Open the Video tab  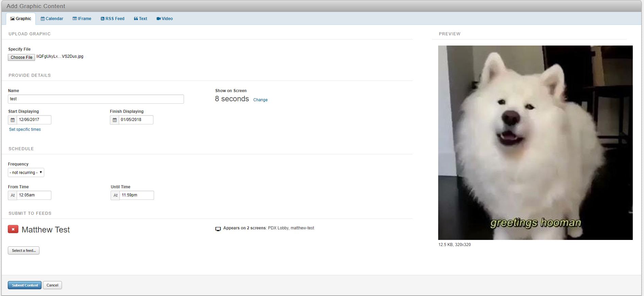[165, 19]
